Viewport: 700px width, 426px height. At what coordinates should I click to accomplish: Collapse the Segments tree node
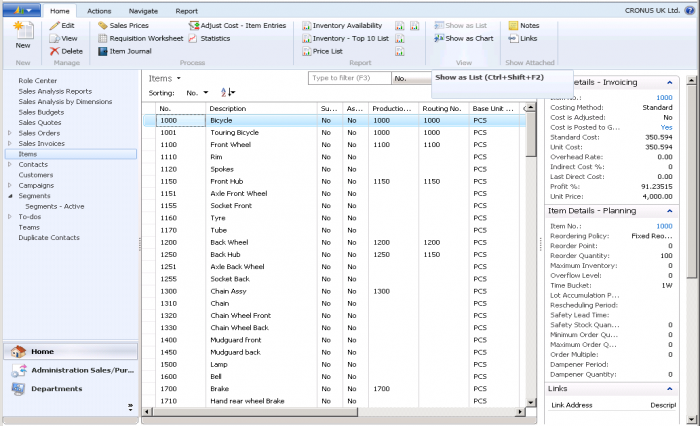(x=10, y=196)
